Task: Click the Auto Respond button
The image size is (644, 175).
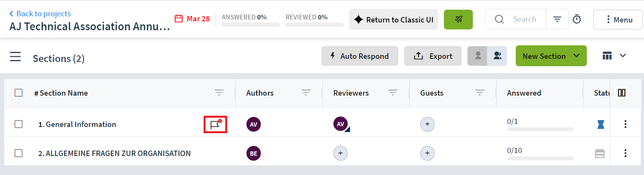Action: click(360, 56)
